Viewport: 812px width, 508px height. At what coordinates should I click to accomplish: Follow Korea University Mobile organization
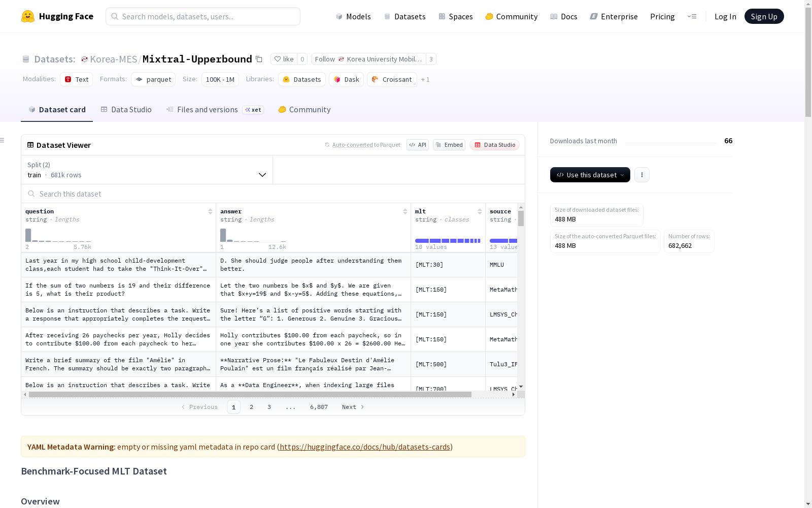pos(368,59)
